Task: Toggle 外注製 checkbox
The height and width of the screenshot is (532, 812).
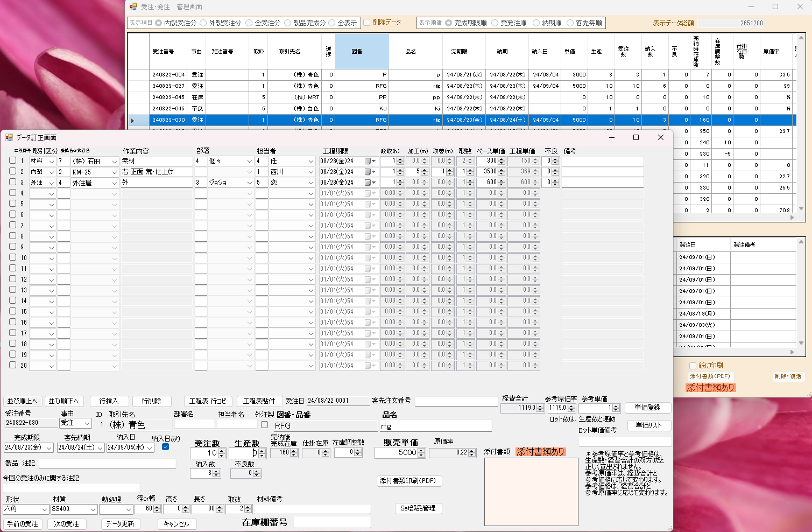Action: pos(264,425)
